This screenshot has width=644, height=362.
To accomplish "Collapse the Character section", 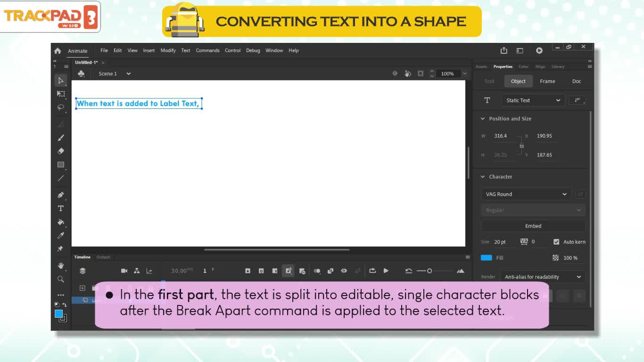I will pyautogui.click(x=482, y=177).
